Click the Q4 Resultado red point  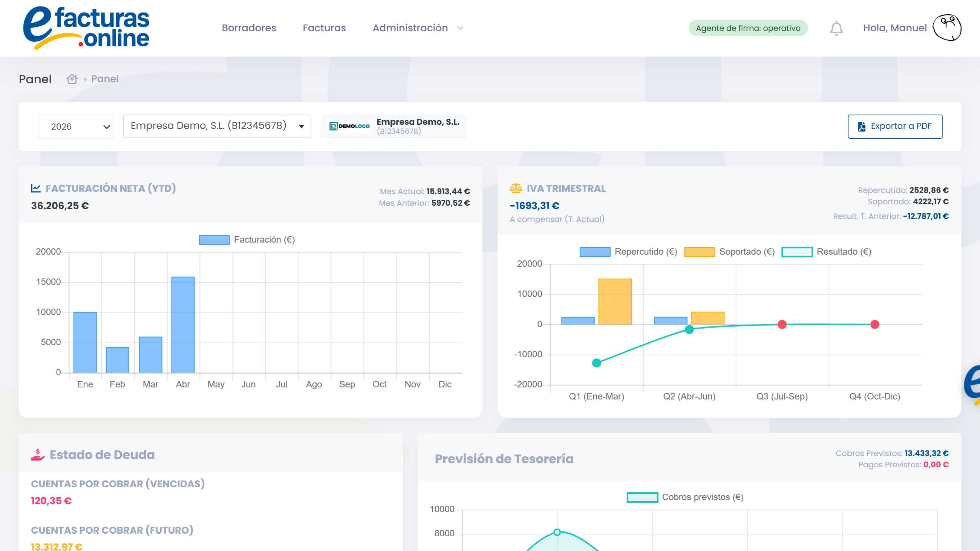(875, 324)
